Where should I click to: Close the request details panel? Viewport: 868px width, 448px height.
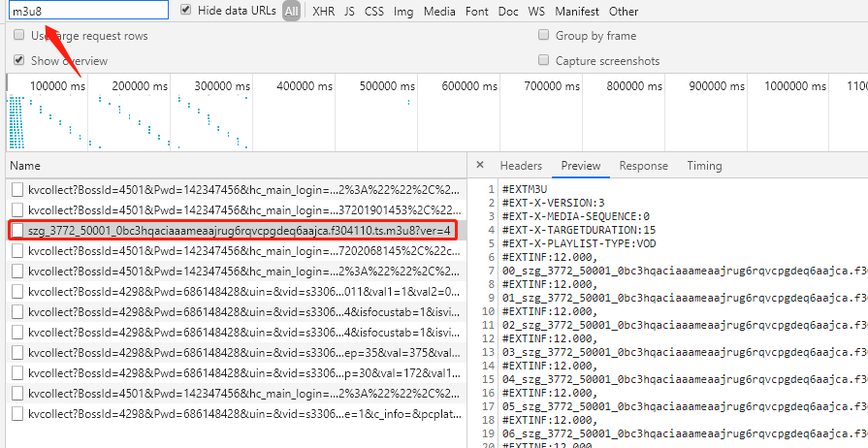pos(480,166)
